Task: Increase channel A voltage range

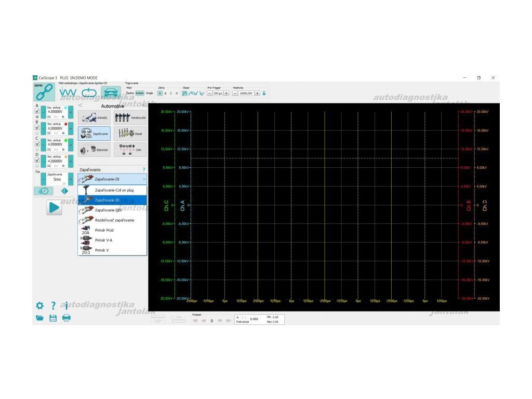Action: point(71,112)
